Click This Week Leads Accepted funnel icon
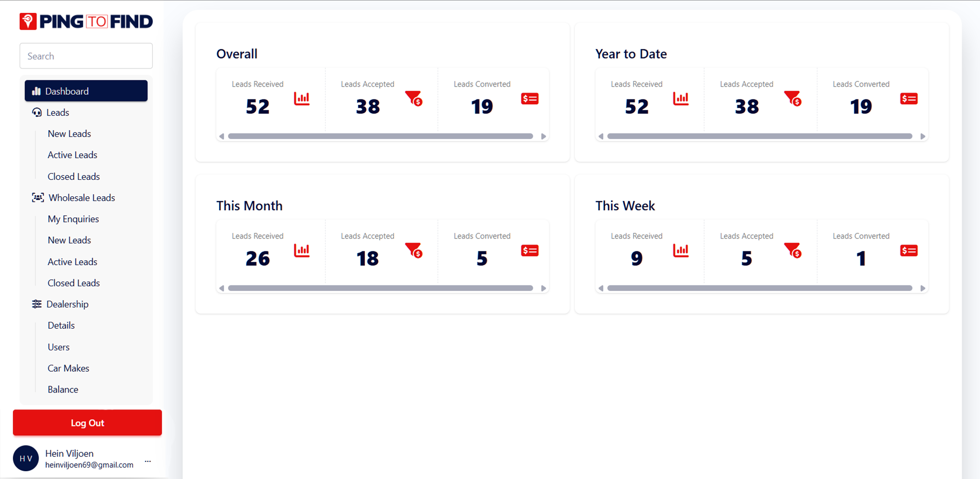This screenshot has width=980, height=479. pyautogui.click(x=793, y=250)
